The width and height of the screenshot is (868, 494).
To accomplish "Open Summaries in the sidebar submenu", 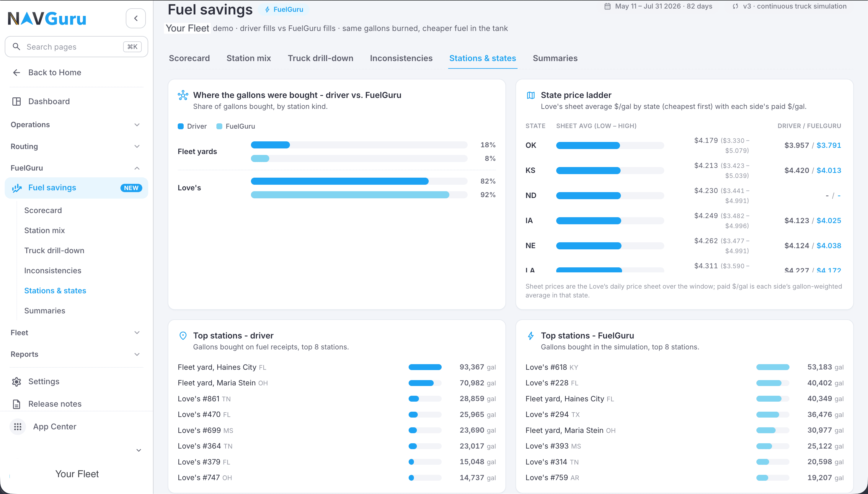I will click(45, 311).
